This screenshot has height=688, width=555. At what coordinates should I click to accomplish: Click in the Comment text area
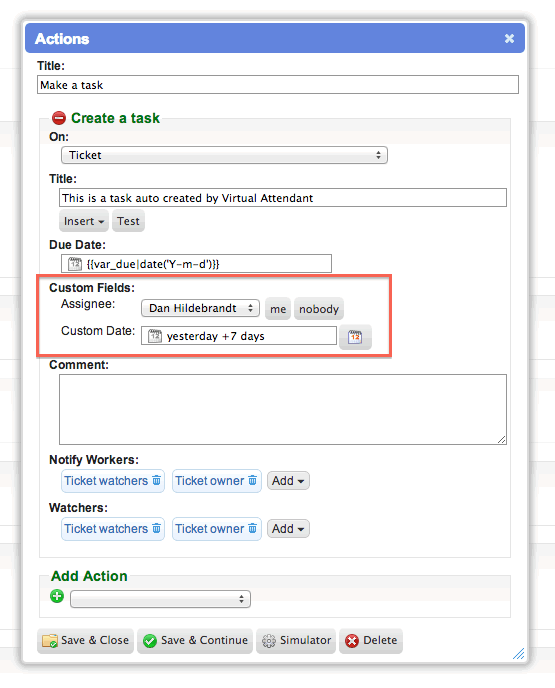click(283, 409)
